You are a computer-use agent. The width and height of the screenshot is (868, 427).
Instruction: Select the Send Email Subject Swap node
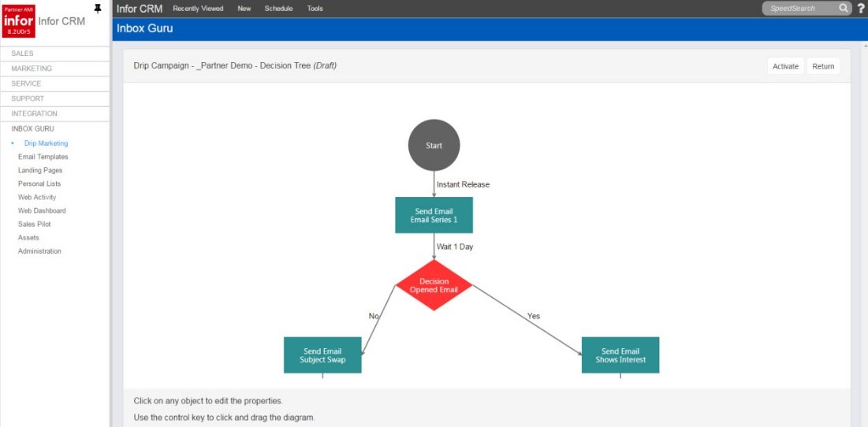322,355
